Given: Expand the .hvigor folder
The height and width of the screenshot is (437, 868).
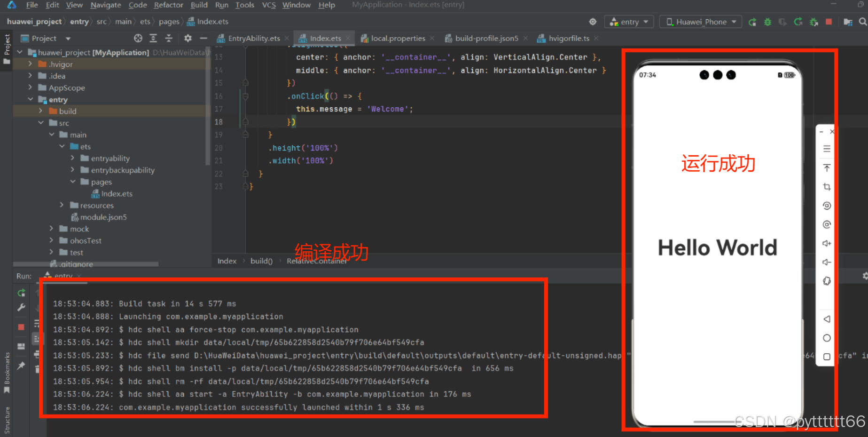Looking at the screenshot, I should (x=30, y=64).
